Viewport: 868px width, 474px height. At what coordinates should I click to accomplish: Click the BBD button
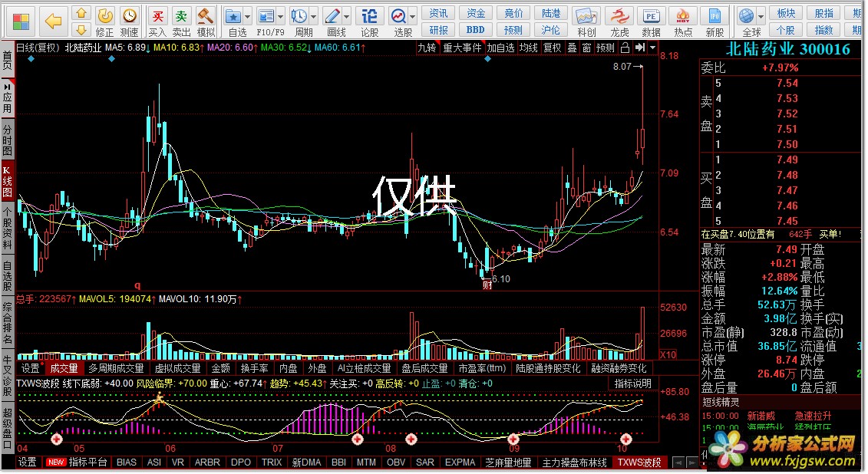(476, 30)
